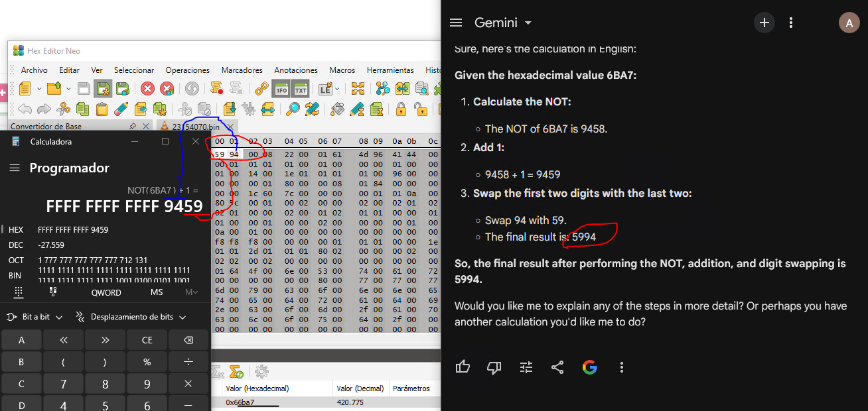Select the HEX base row in calculator
The width and height of the screenshot is (868, 411).
pyautogui.click(x=105, y=229)
